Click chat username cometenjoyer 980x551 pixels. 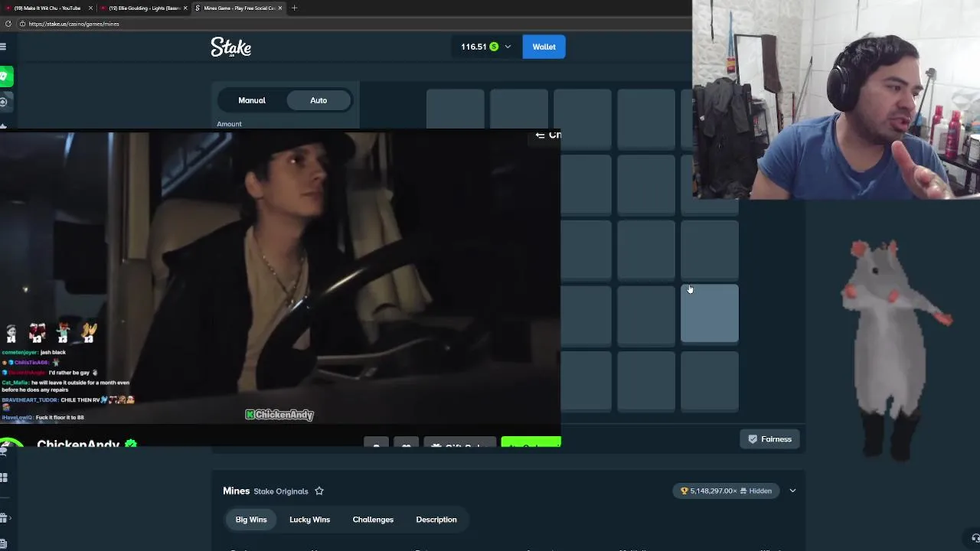coord(20,352)
